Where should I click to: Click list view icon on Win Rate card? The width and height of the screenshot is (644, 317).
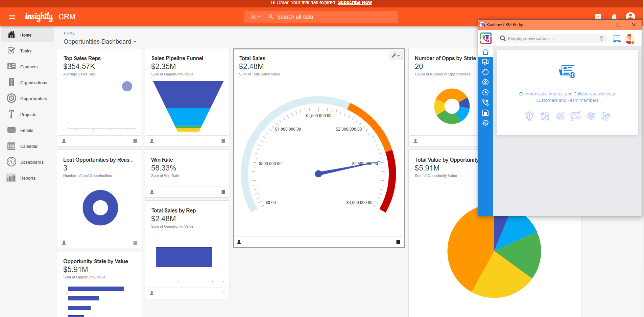coord(222,192)
